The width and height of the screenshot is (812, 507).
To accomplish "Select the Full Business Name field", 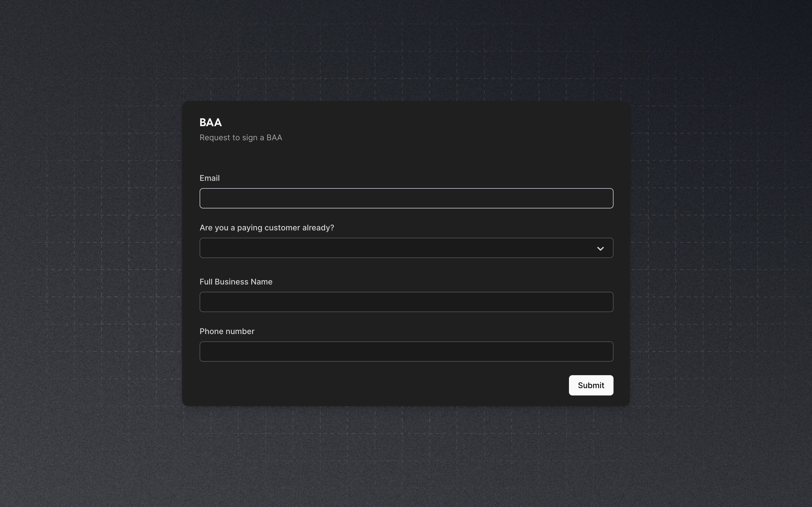I will point(406,301).
